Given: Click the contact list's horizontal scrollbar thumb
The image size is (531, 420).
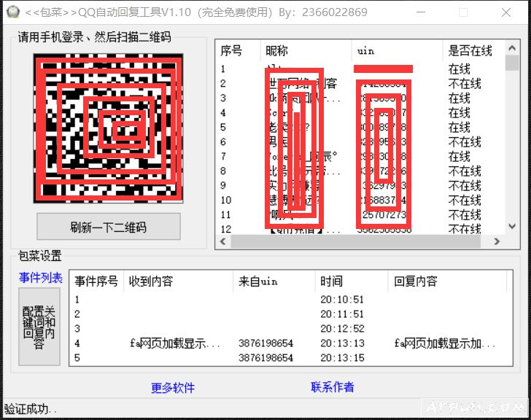Looking at the screenshot, I should [356, 241].
